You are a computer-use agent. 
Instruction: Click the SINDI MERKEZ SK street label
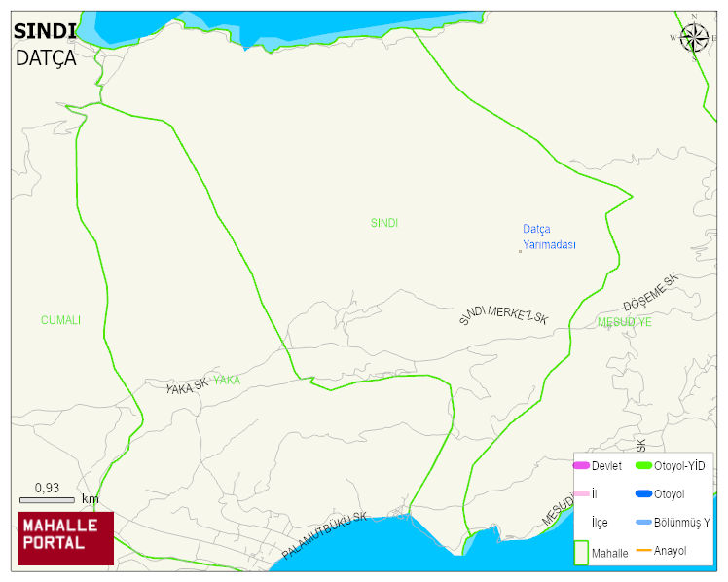(504, 314)
